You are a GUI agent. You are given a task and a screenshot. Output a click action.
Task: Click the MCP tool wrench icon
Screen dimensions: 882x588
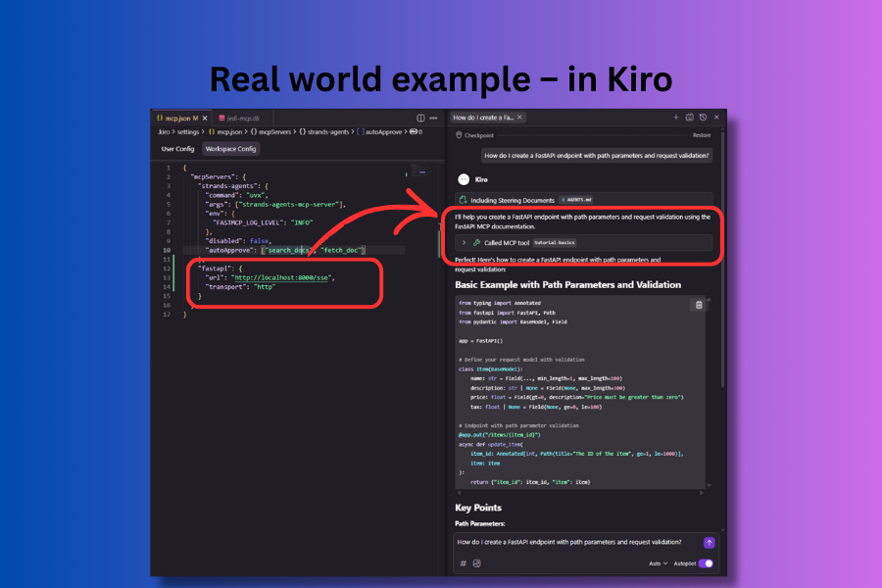pos(476,242)
